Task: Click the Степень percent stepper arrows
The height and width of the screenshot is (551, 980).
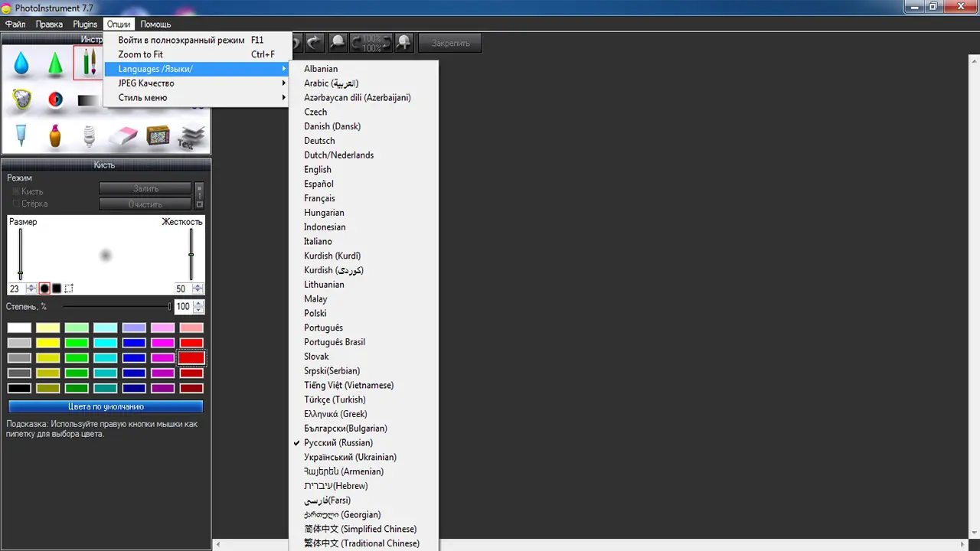Action: pos(199,306)
